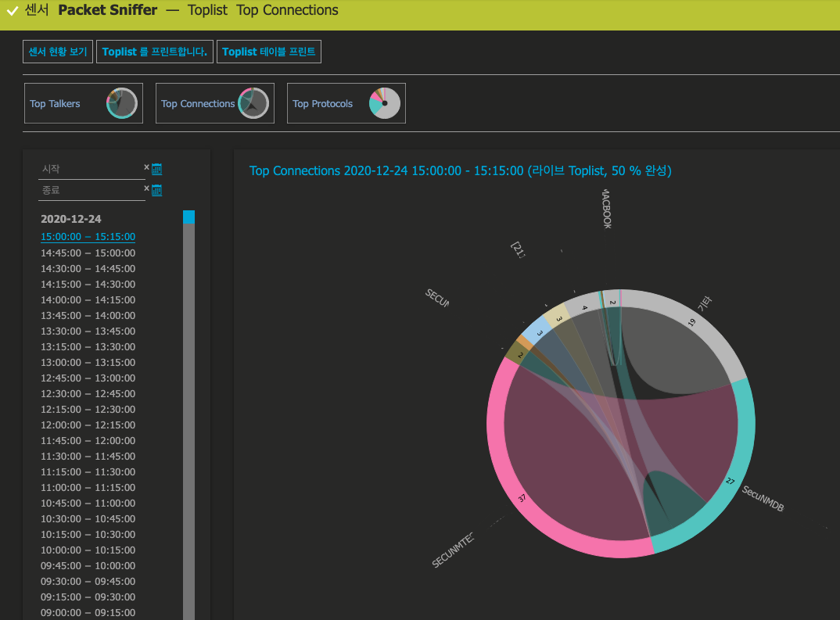Focus the 시작 input field
840x620 pixels.
tap(91, 169)
